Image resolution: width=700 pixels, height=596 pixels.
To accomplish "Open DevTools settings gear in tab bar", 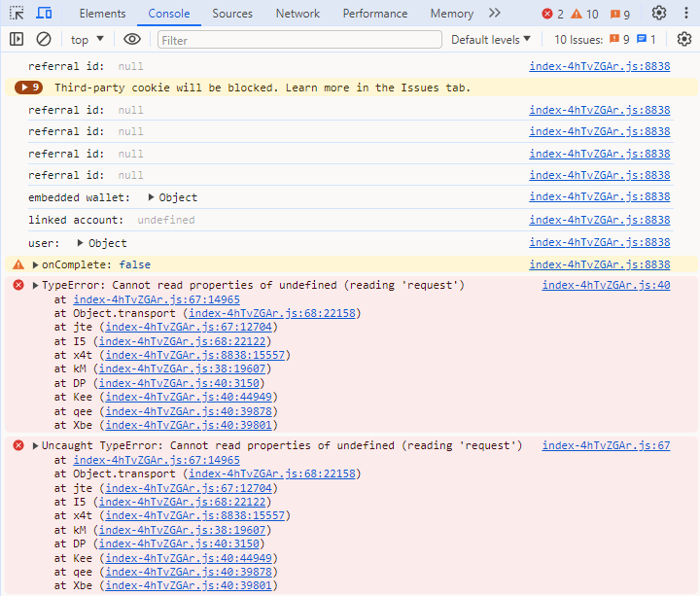I will point(659,14).
